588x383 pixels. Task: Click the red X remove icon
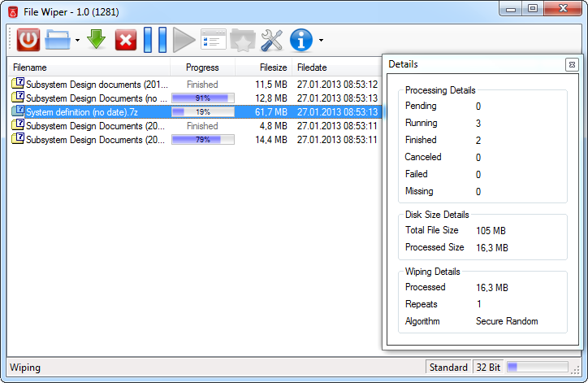(126, 39)
